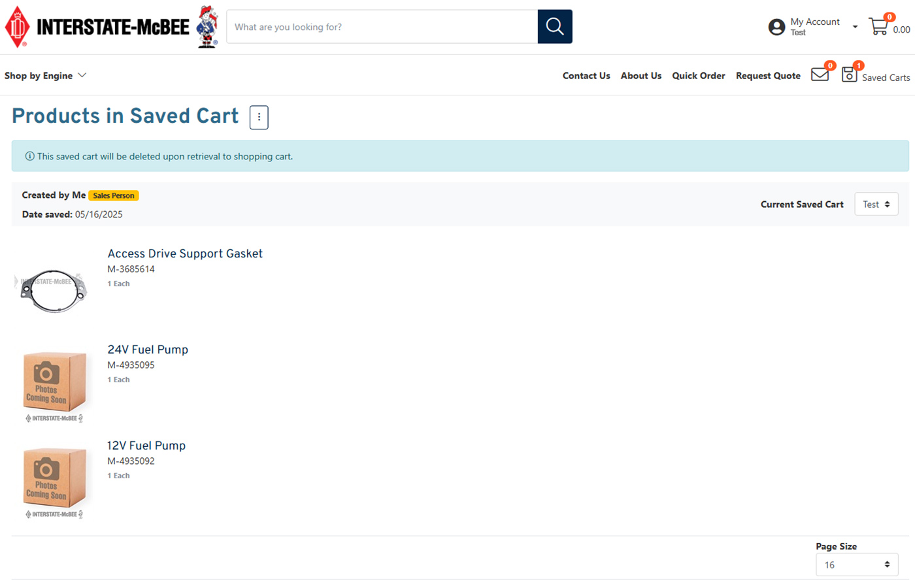This screenshot has height=588, width=915.
Task: Click the Created by Me label
Action: click(x=54, y=195)
